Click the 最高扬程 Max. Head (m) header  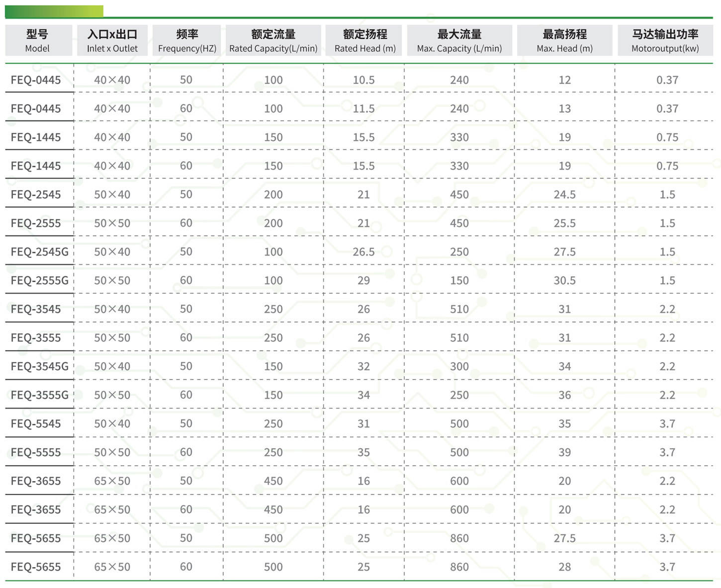(x=564, y=40)
